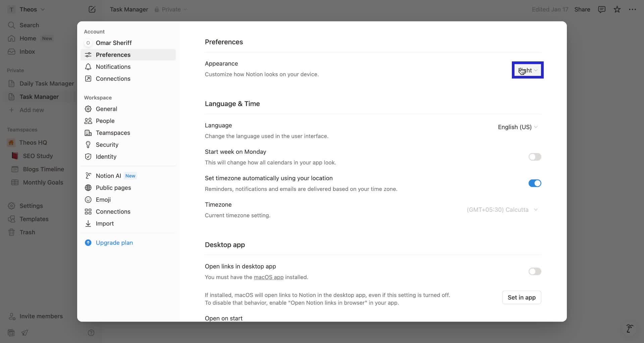Screen dimensions: 644x343
Task: Enable Start week on Monday
Action: pos(535,157)
